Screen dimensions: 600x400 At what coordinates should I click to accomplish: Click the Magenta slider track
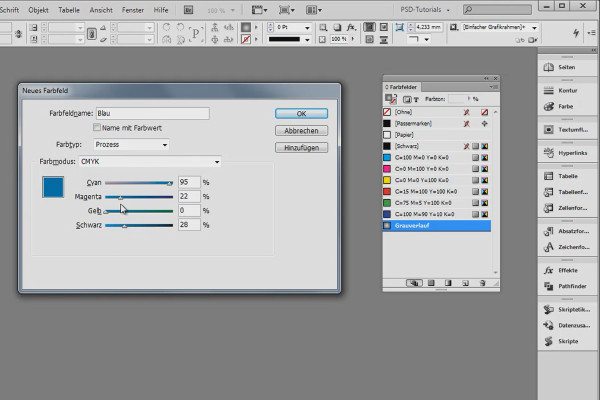[x=139, y=197]
